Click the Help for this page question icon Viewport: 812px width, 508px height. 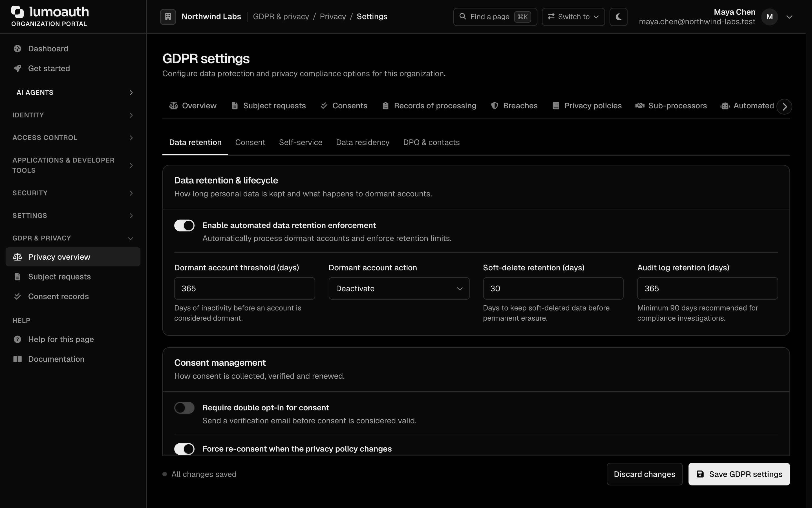coord(17,339)
